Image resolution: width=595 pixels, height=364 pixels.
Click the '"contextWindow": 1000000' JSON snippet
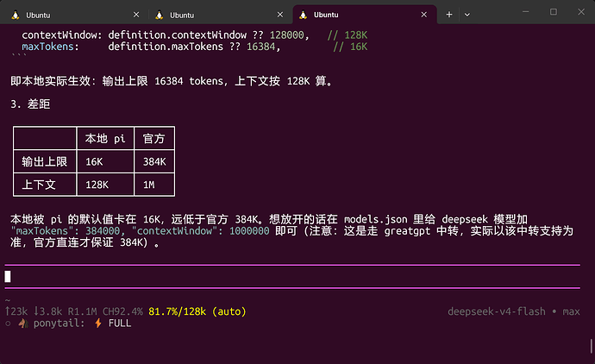pos(200,231)
